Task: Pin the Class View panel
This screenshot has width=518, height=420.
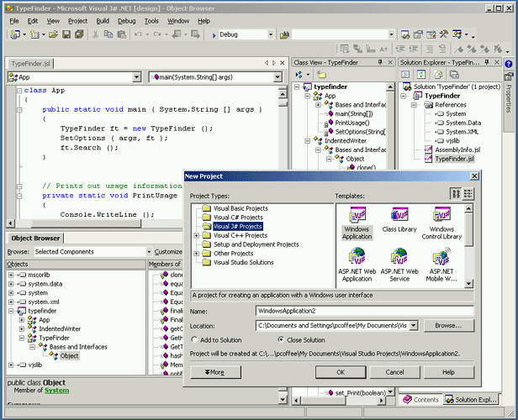Action: 380,62
